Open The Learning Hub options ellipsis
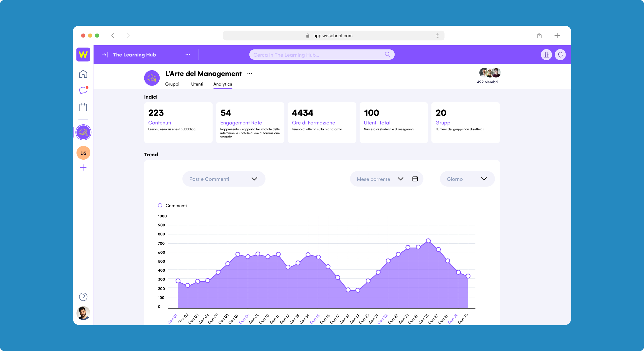The height and width of the screenshot is (351, 644). (x=188, y=55)
